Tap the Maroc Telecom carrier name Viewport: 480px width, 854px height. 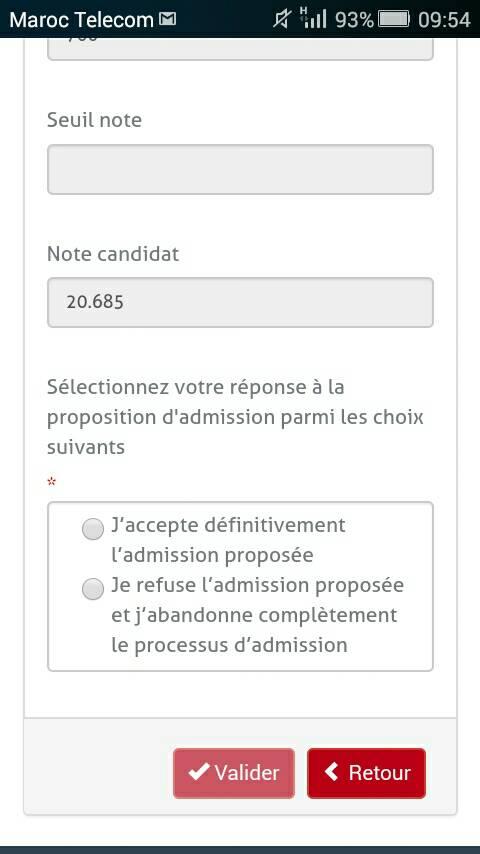click(82, 20)
